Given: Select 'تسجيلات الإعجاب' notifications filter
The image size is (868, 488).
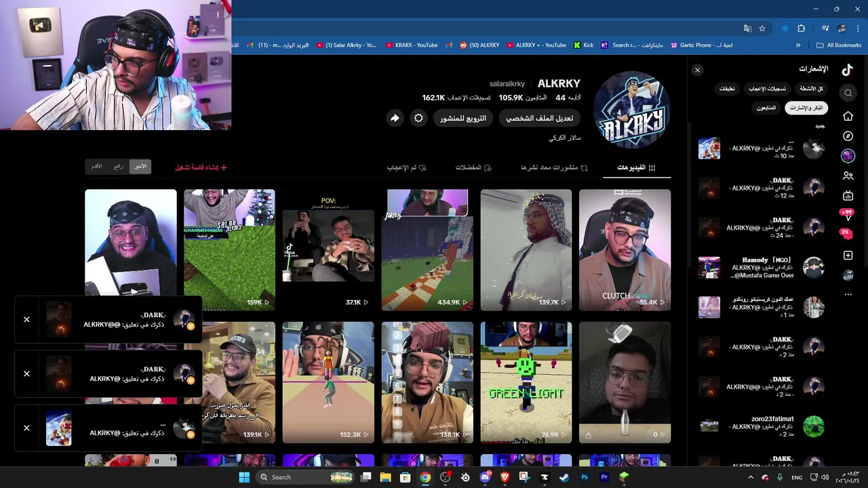Looking at the screenshot, I should (768, 89).
